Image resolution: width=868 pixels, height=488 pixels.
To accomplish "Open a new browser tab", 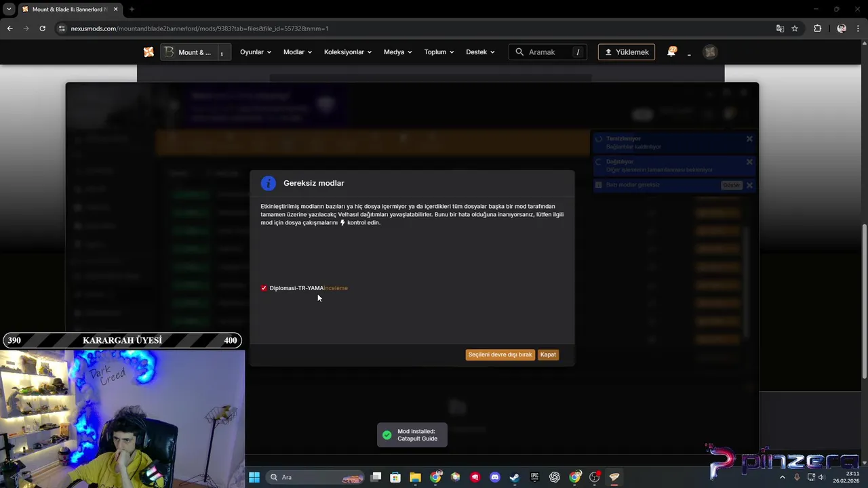I will (132, 9).
